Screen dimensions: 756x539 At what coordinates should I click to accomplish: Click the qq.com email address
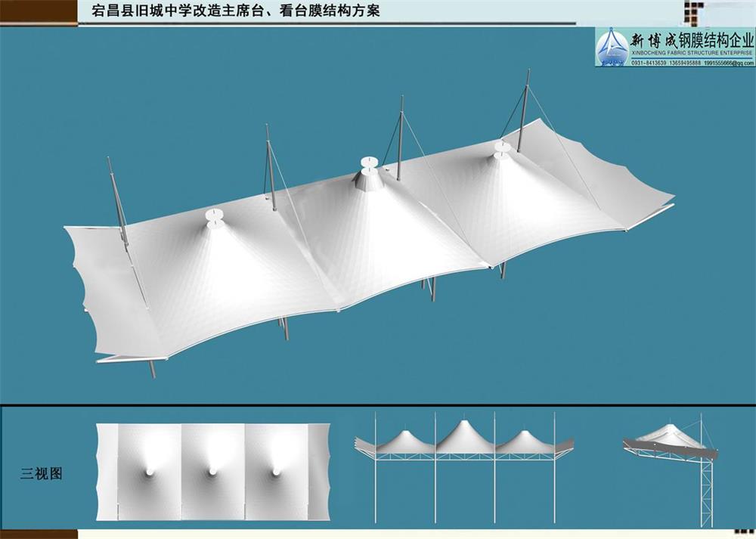coord(729,64)
